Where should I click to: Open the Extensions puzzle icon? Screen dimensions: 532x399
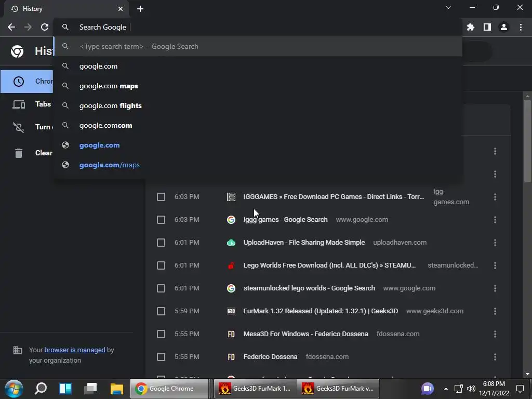pos(471,27)
